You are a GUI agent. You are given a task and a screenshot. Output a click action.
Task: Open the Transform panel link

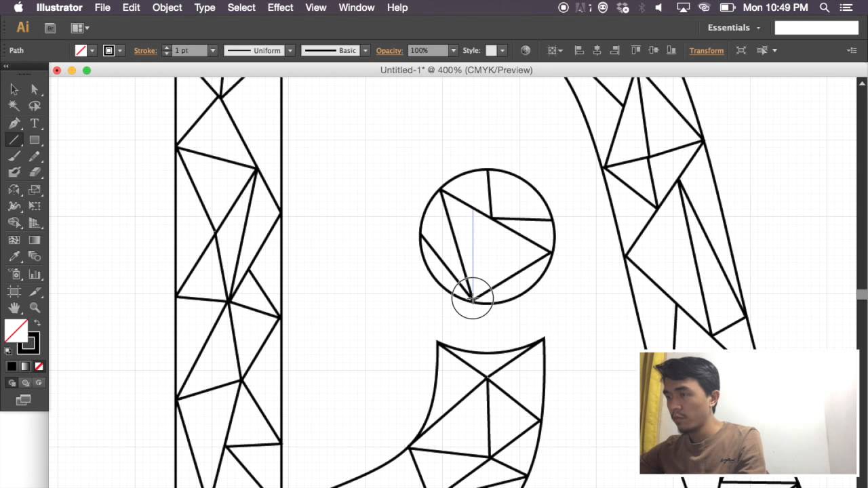click(x=707, y=51)
